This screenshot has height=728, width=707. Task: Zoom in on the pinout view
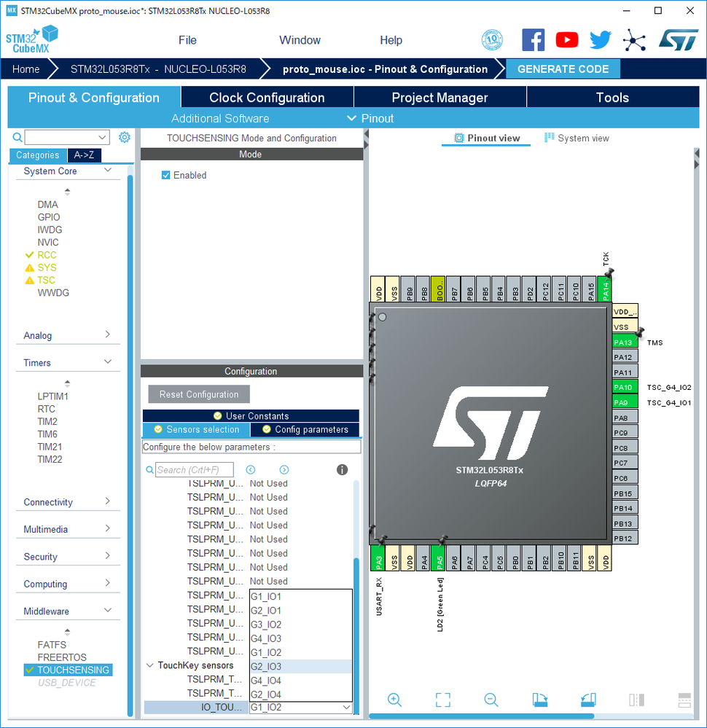pos(394,700)
